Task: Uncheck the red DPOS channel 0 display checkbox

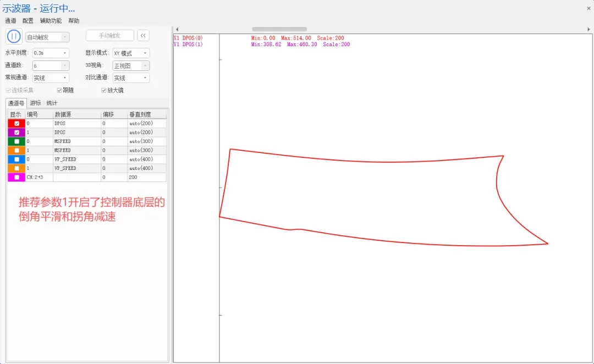Action: (x=16, y=124)
